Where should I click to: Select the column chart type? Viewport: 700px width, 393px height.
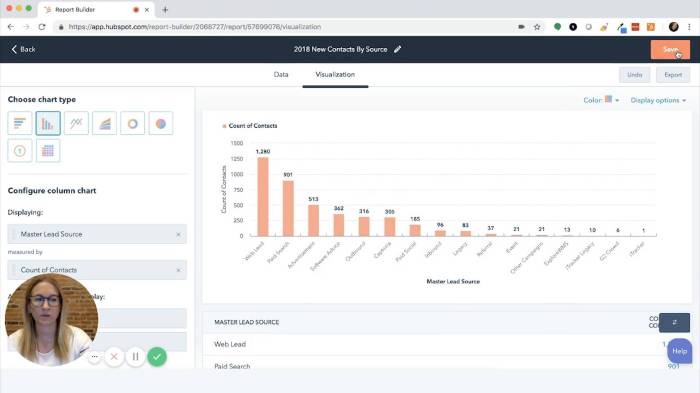[48, 123]
